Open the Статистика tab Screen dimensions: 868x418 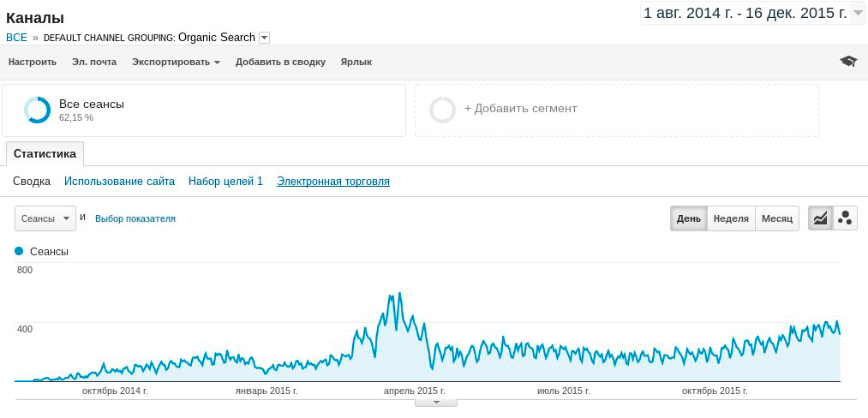tap(45, 154)
